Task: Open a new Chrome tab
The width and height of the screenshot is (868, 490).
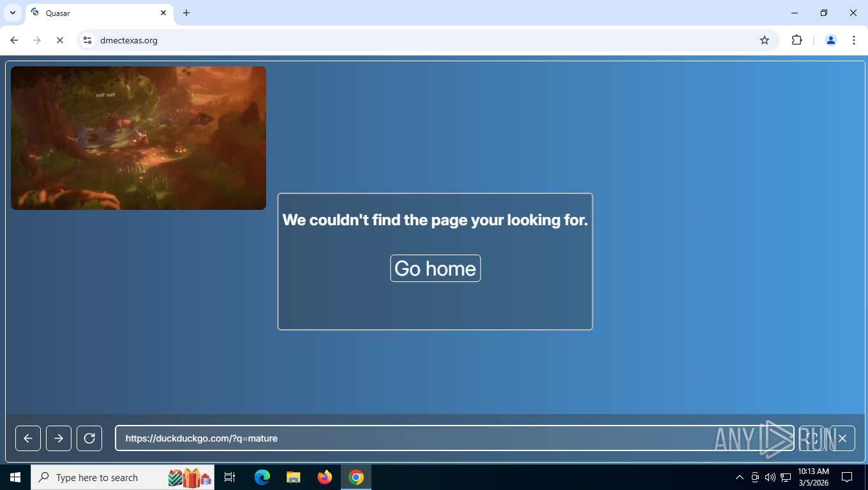Action: [186, 13]
